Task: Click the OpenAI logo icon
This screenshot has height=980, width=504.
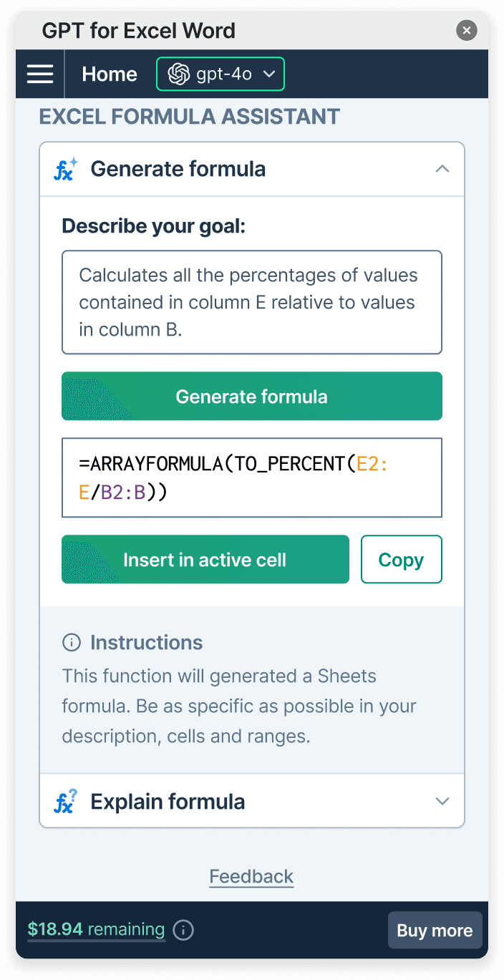Action: (x=178, y=74)
